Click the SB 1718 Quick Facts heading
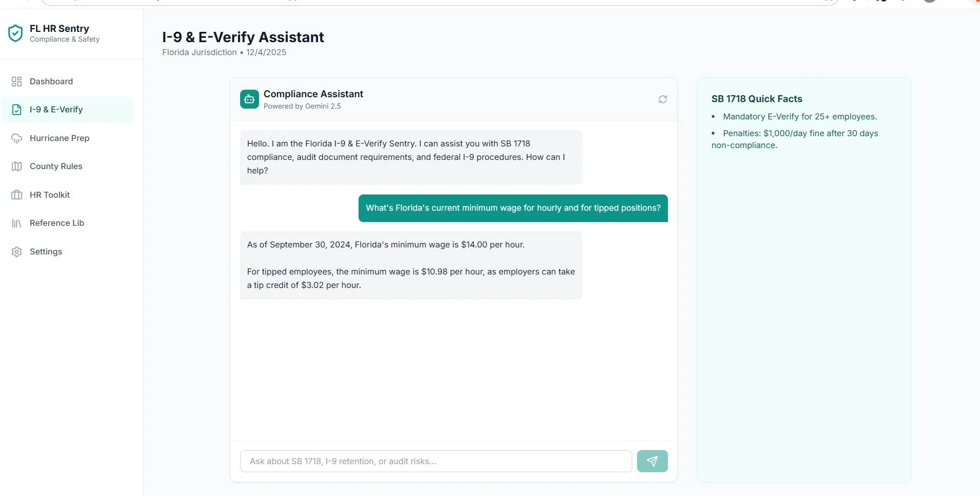Image resolution: width=980 pixels, height=496 pixels. (x=757, y=99)
